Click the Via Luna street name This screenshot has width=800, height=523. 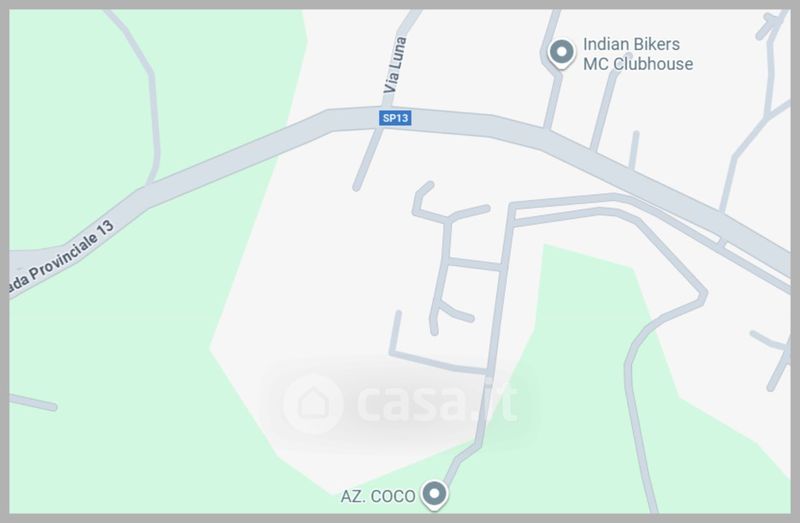(395, 65)
